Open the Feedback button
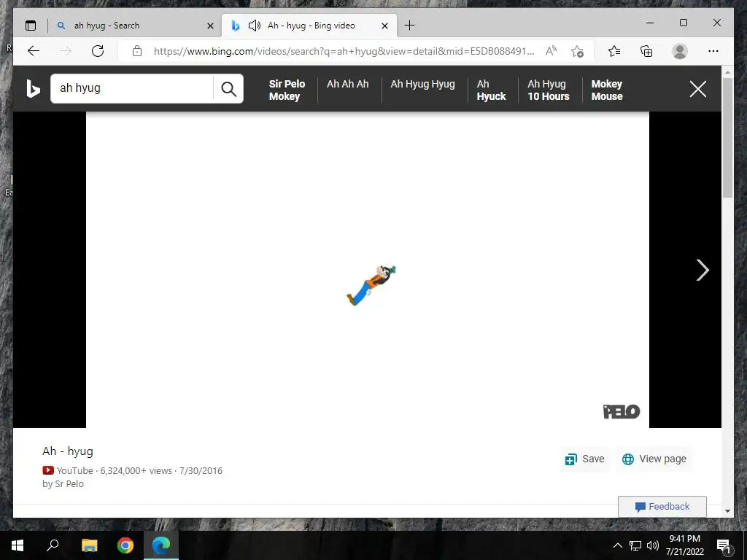The height and width of the screenshot is (560, 747). point(662,507)
